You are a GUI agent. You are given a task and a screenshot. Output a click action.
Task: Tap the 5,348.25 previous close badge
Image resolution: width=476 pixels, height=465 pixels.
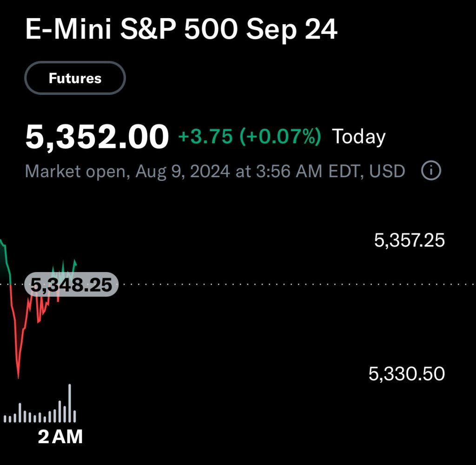71,285
